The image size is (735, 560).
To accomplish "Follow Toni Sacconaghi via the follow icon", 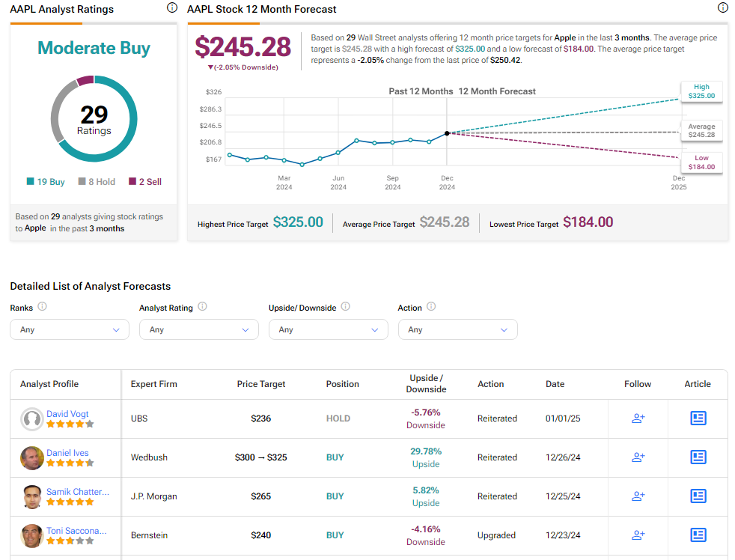I will (638, 535).
